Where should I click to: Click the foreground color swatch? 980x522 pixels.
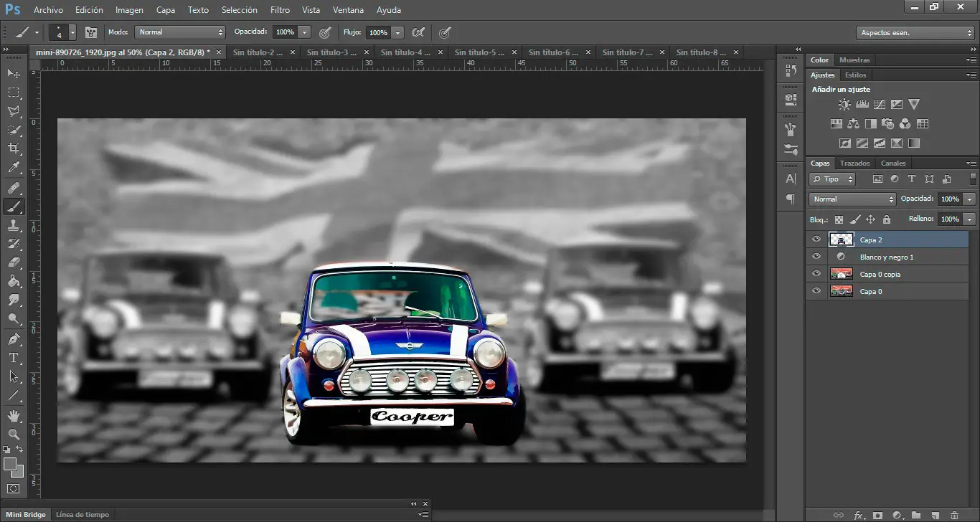coord(11,465)
